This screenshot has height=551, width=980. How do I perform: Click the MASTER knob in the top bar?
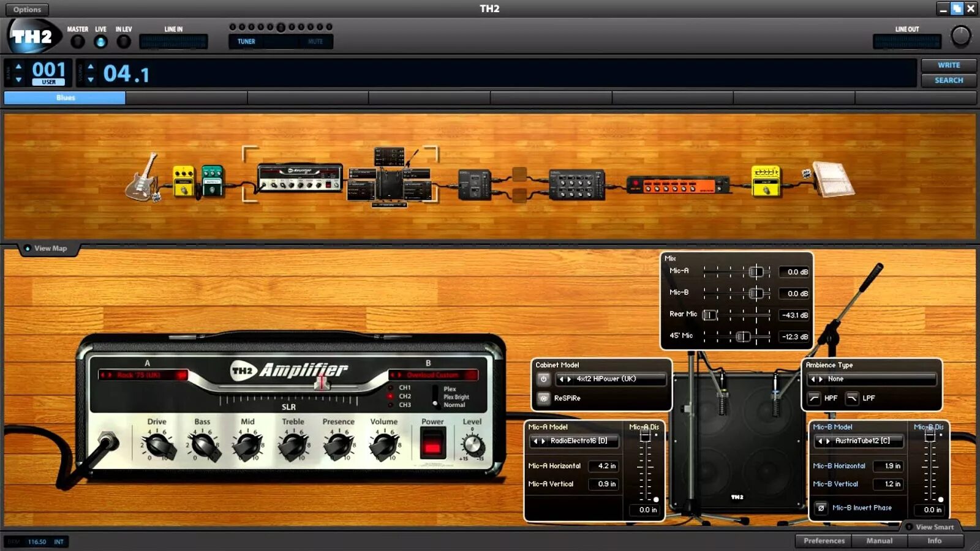tap(78, 42)
